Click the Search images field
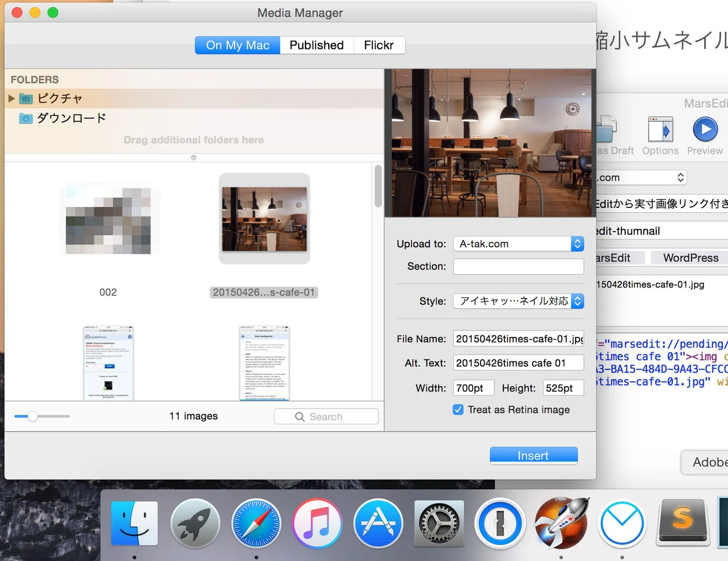Image resolution: width=728 pixels, height=561 pixels. [x=326, y=416]
